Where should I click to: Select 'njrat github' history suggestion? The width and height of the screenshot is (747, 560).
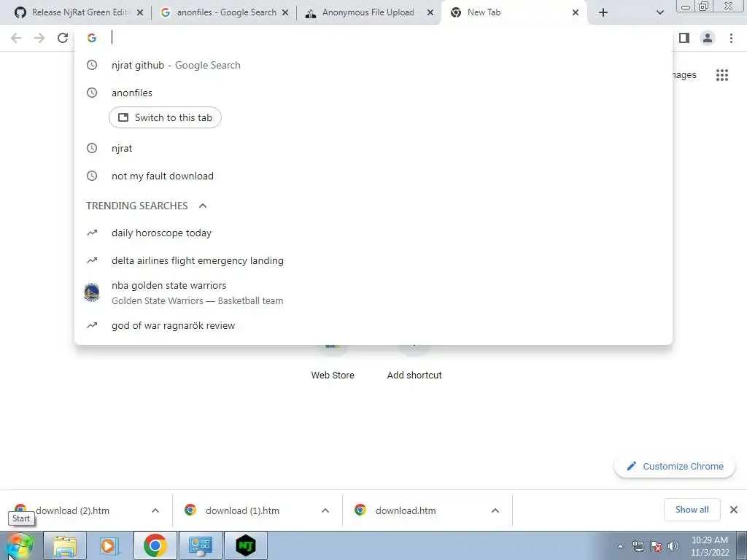(x=373, y=65)
